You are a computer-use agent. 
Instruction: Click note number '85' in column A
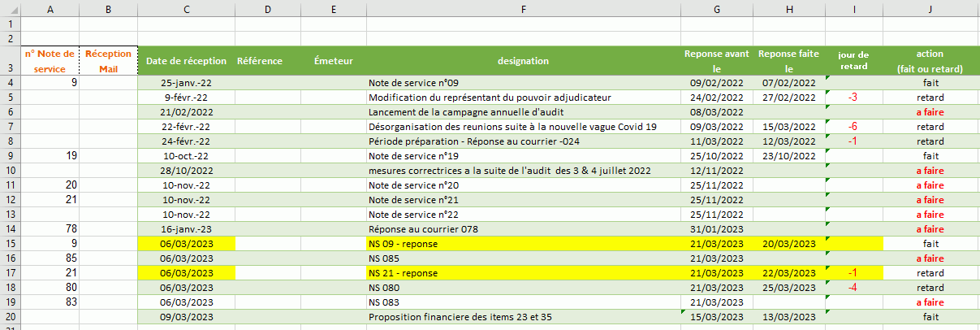tap(50, 258)
